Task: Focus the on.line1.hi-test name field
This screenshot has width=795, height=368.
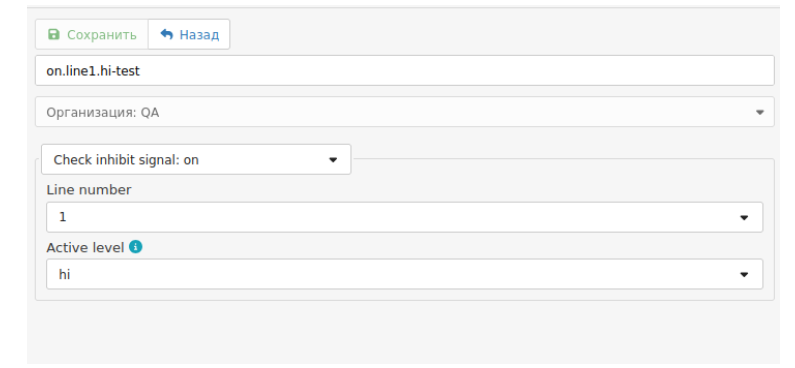Action: pos(405,70)
